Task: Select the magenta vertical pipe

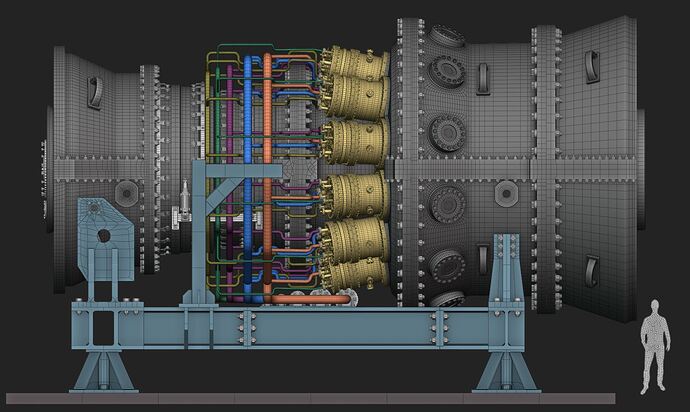Action: coord(229,183)
